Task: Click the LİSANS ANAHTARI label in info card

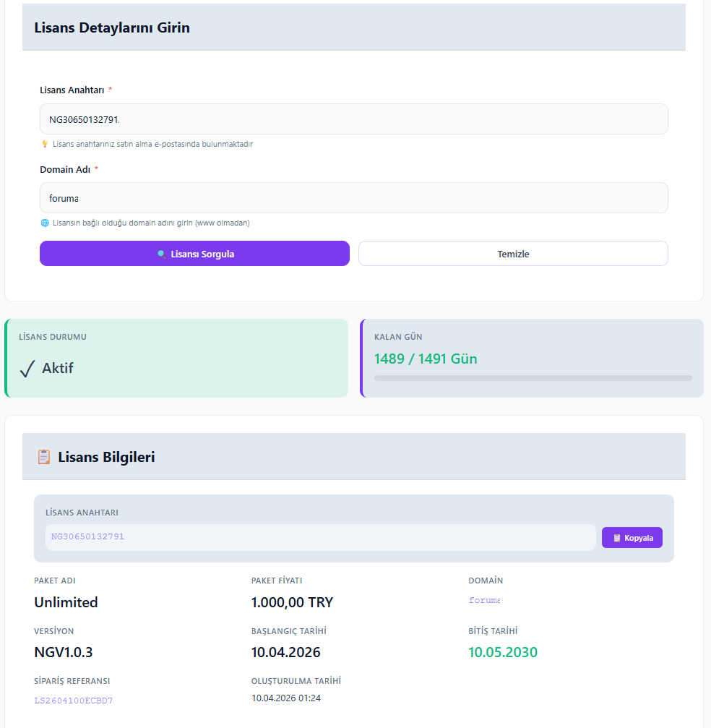Action: coord(82,513)
